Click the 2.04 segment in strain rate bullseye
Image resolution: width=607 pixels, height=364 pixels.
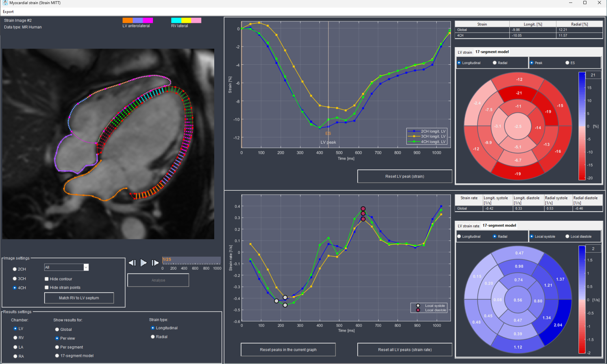coord(558,325)
